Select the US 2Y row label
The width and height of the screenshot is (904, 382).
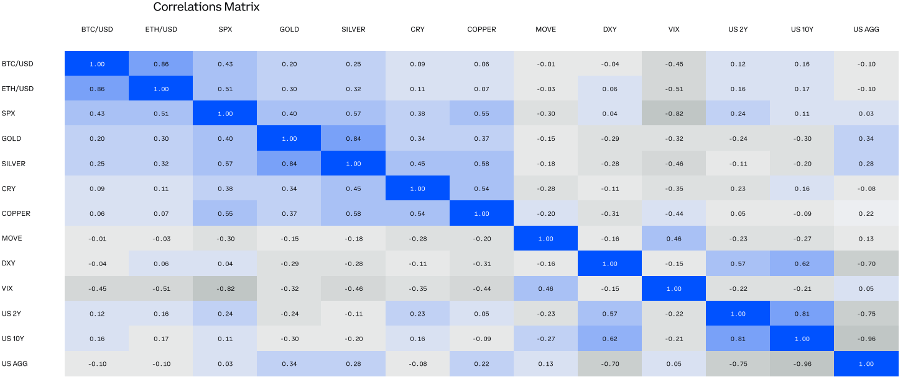(x=10, y=314)
